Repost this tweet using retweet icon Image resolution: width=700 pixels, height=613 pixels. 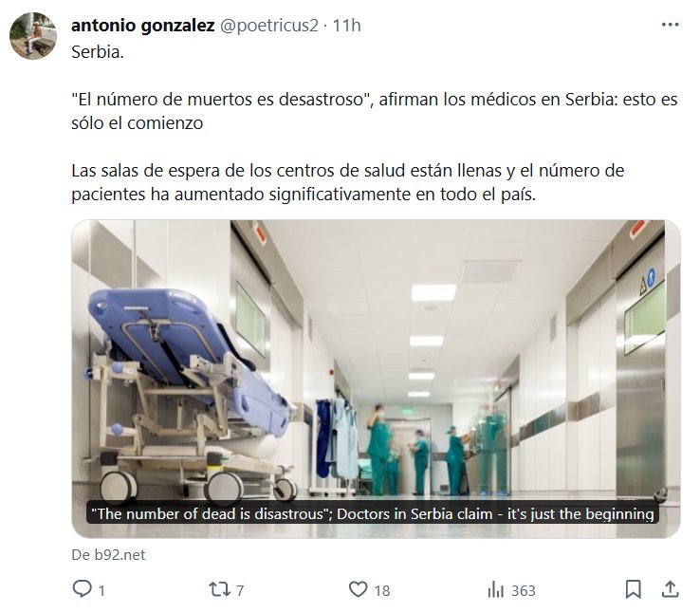click(x=220, y=590)
